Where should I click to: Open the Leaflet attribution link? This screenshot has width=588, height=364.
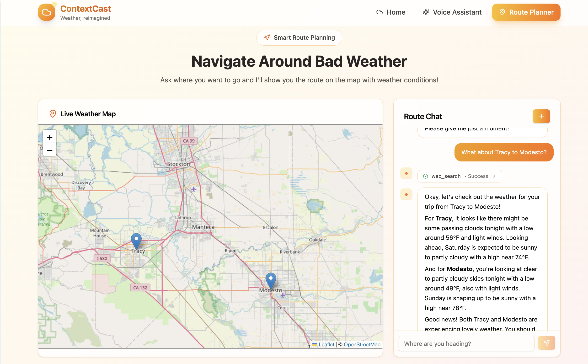pos(326,344)
